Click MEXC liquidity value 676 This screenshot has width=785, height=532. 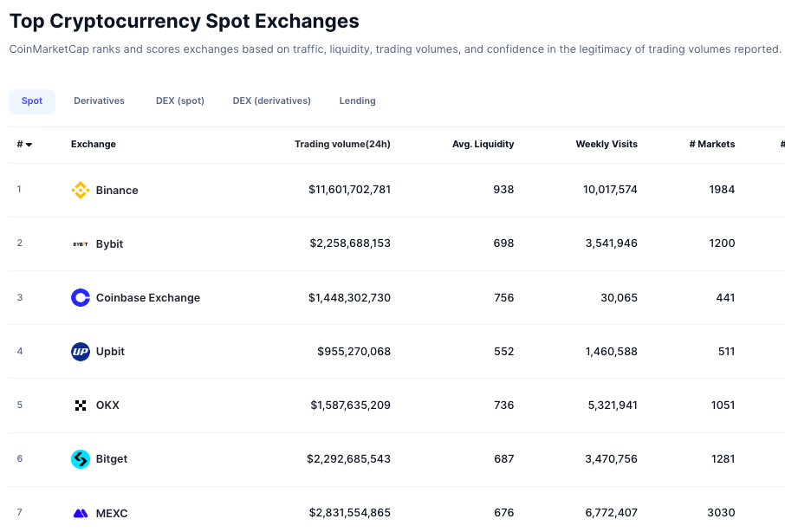pos(504,512)
